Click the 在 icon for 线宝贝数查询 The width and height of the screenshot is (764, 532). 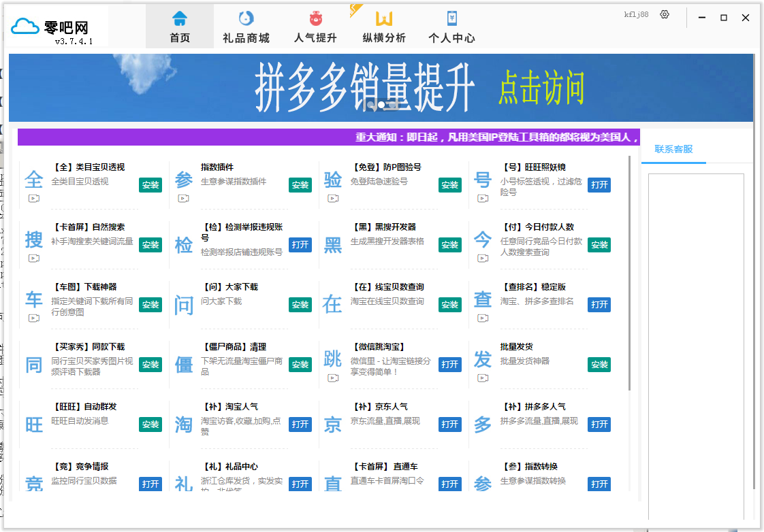tap(332, 305)
